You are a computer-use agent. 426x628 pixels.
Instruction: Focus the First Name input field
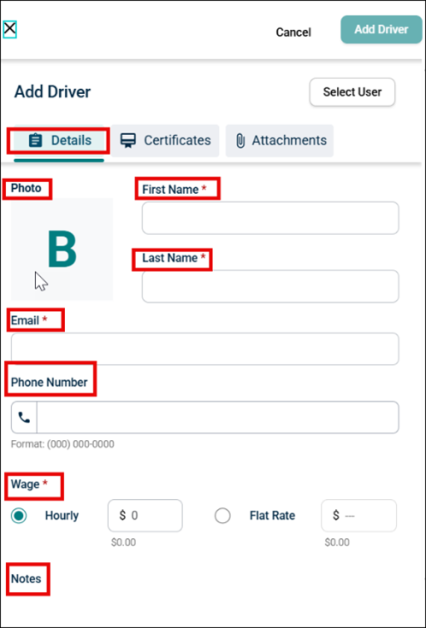[x=270, y=218]
